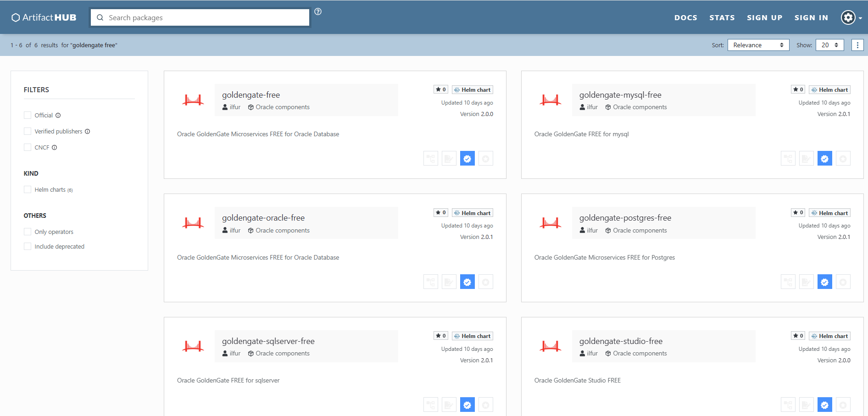This screenshot has width=868, height=416.
Task: Click Oracle components repo on goldengate-oracle-free card
Action: tap(279, 231)
